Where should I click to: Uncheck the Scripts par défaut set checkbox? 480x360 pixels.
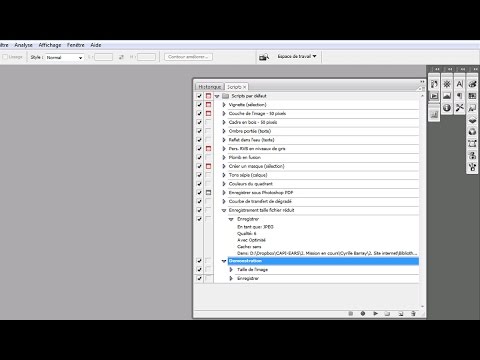(199, 96)
